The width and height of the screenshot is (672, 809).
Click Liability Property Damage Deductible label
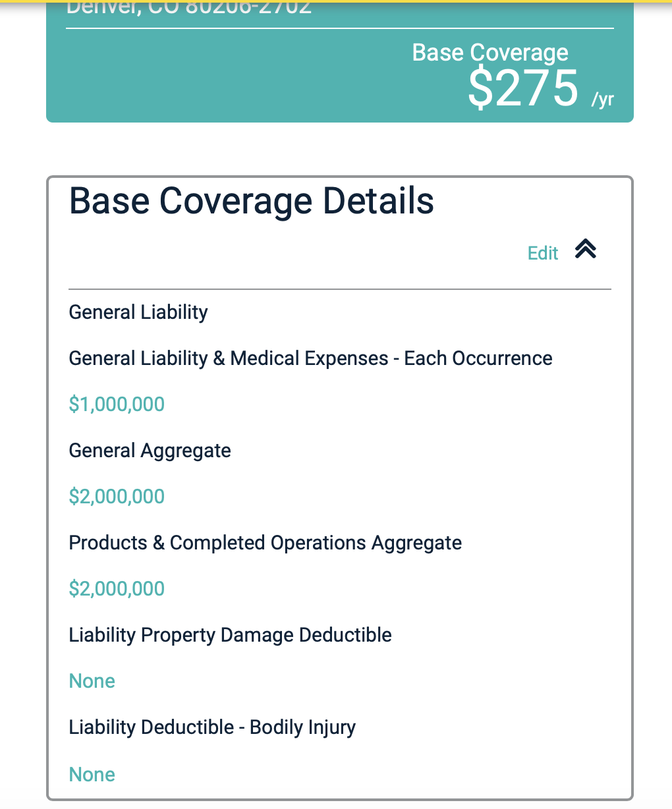230,635
